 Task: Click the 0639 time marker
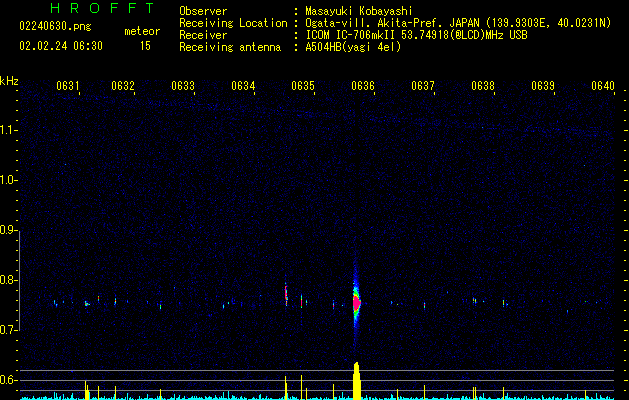coord(543,86)
